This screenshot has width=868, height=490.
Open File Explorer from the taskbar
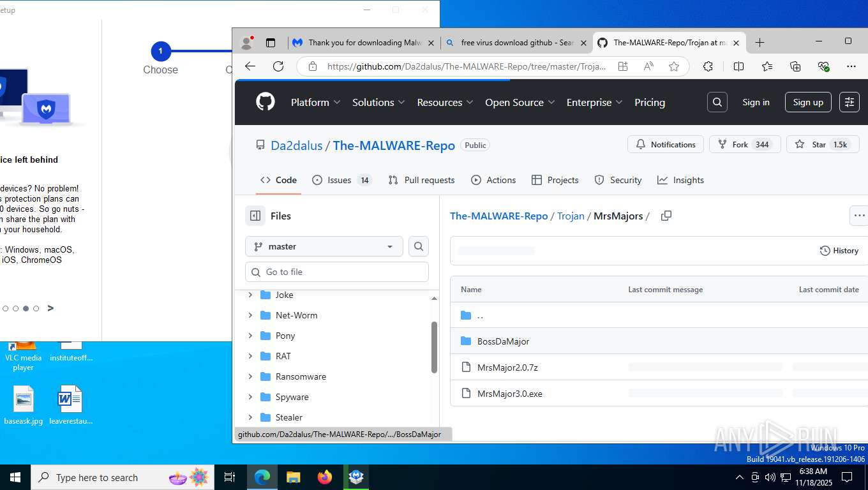click(x=293, y=477)
